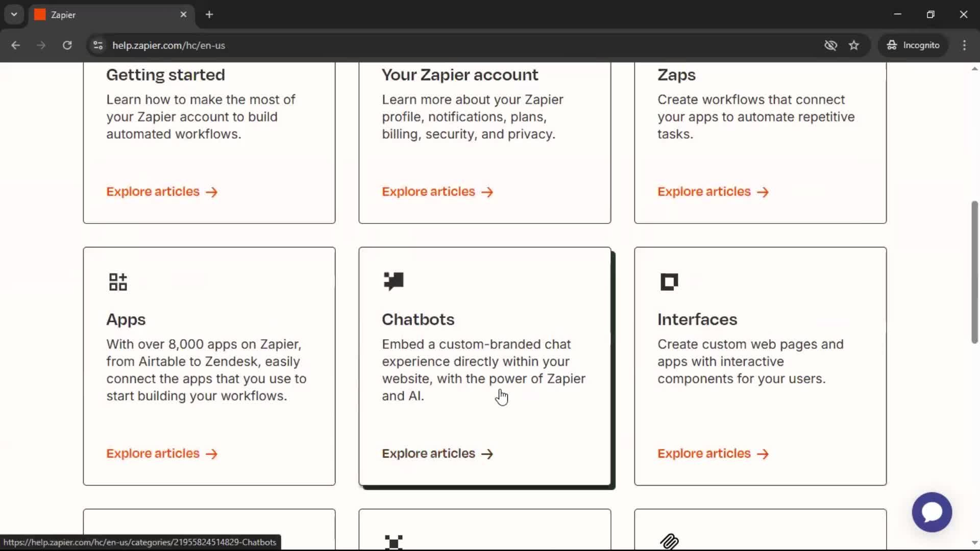Viewport: 980px width, 551px height.
Task: Click the forward navigation arrow
Action: (x=41, y=45)
